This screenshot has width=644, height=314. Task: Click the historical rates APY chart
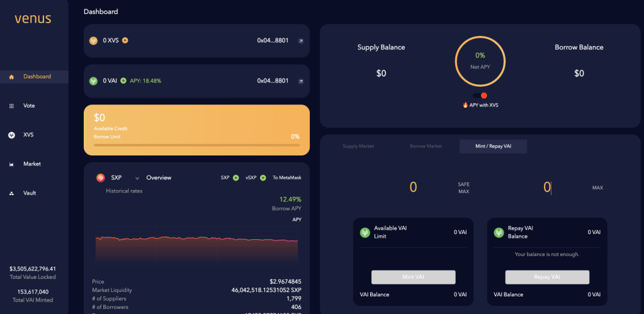tap(197, 245)
